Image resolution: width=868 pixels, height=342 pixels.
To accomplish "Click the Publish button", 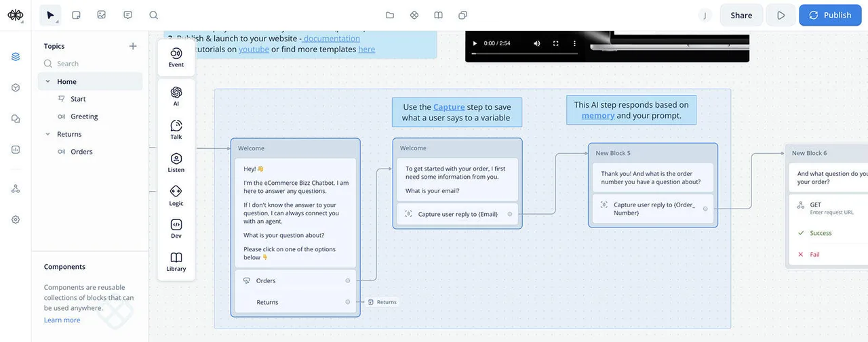I will (830, 15).
